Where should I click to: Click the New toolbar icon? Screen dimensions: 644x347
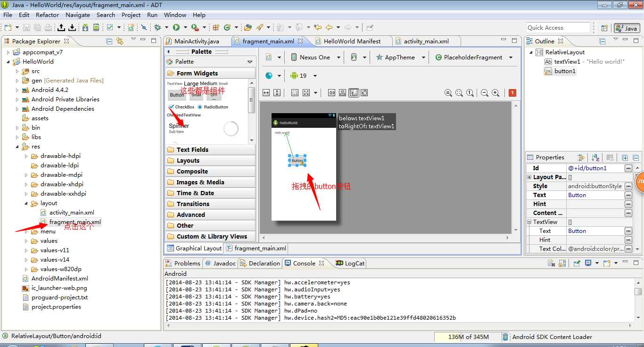pos(8,27)
